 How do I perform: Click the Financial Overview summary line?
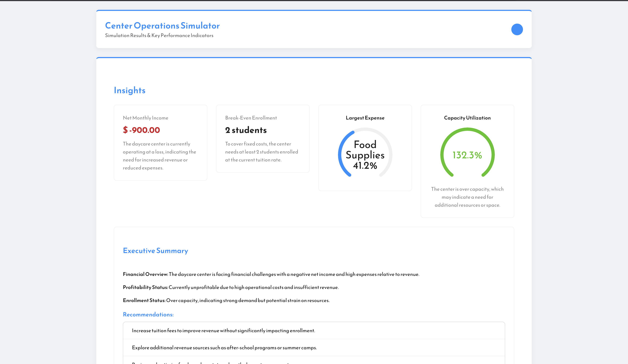[271, 274]
